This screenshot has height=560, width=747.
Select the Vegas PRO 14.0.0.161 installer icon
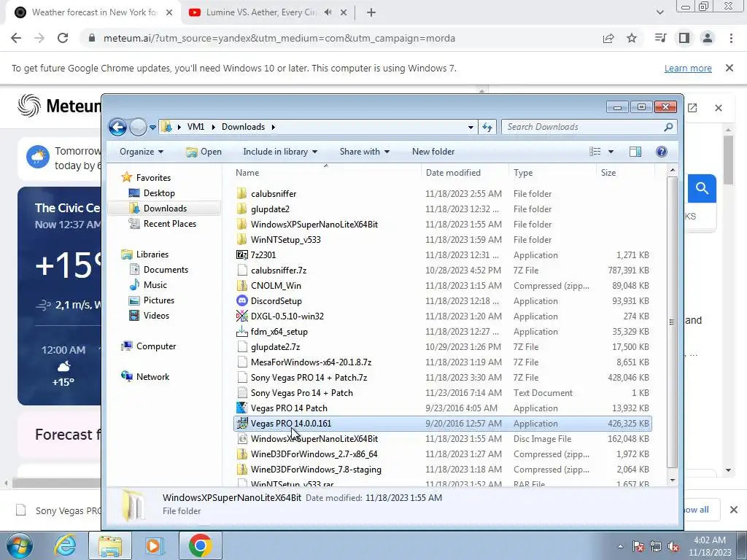tap(242, 424)
